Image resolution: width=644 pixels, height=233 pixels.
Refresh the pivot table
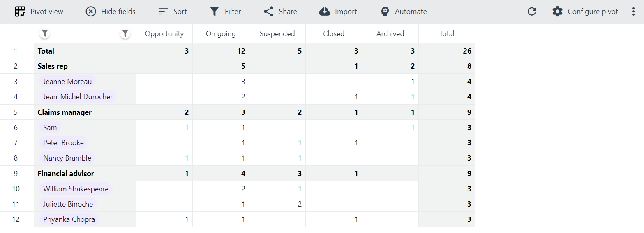point(532,12)
